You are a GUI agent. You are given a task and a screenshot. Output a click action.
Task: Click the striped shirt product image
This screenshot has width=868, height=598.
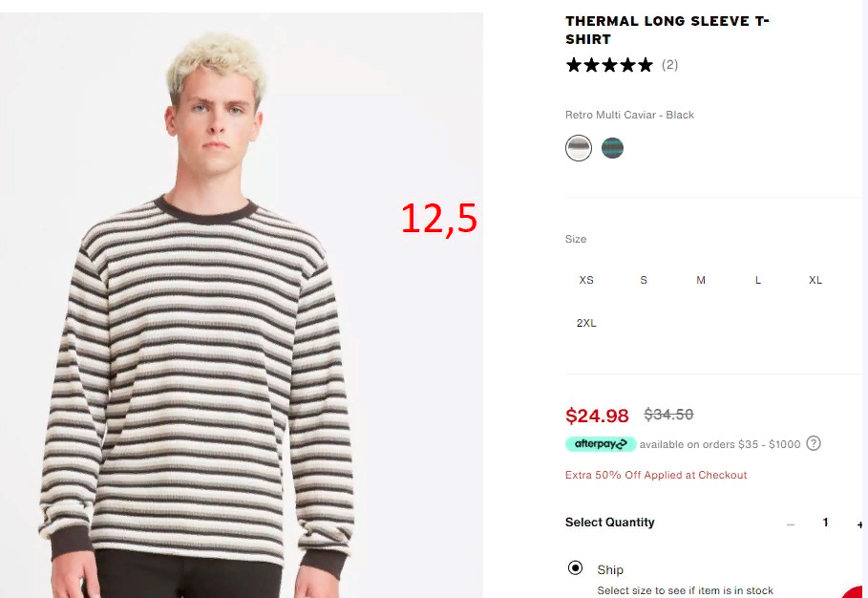(x=242, y=305)
